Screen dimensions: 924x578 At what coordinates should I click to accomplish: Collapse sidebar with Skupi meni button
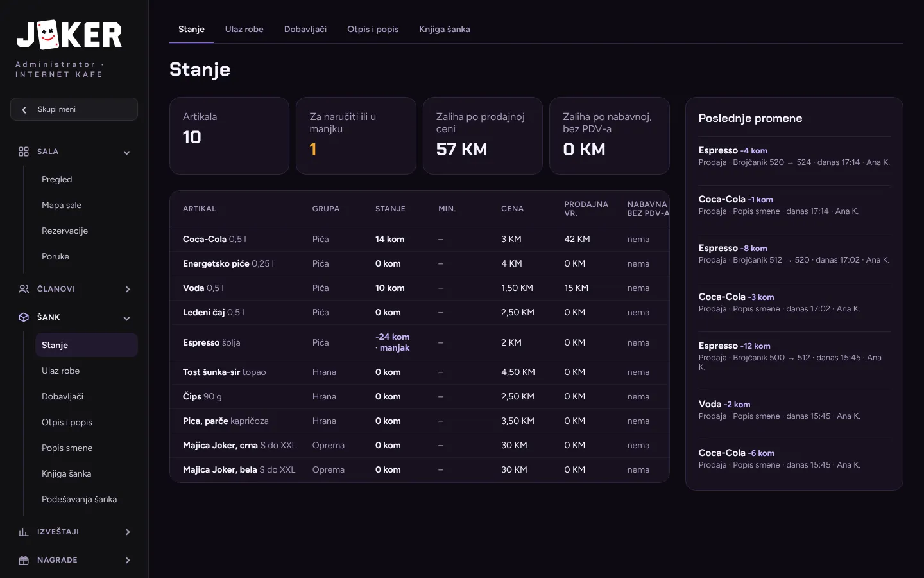[74, 109]
